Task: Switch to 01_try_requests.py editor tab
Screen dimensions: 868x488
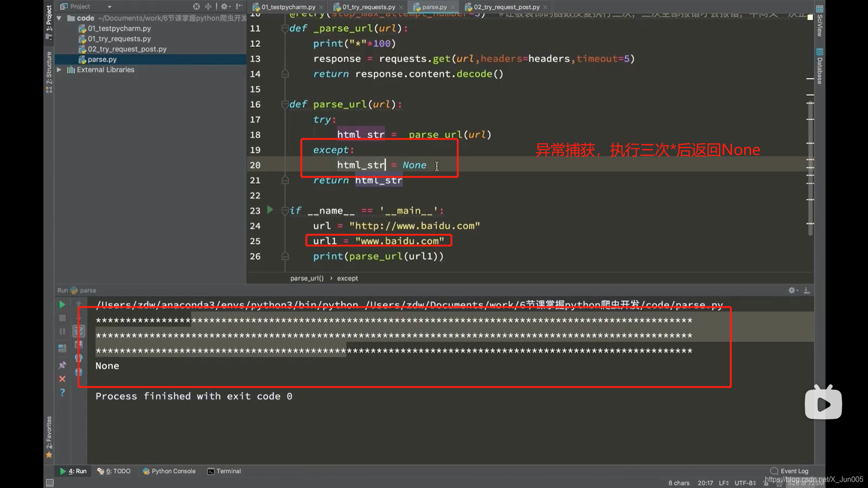Action: click(x=368, y=7)
